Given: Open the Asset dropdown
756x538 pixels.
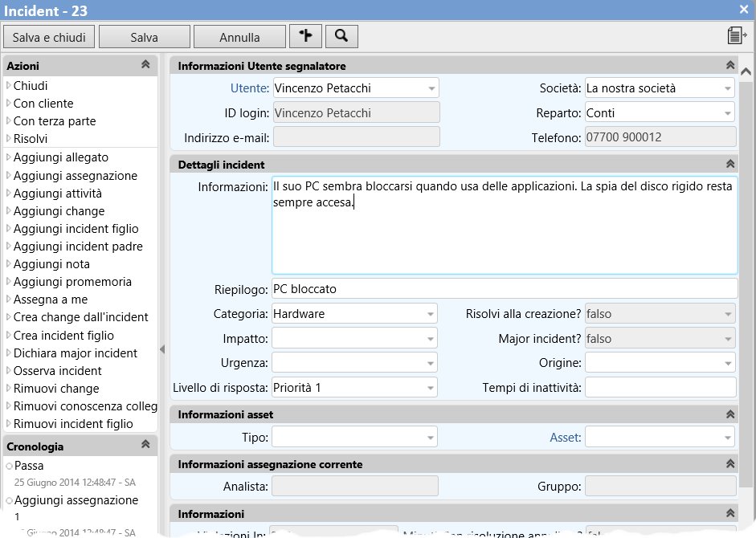Looking at the screenshot, I should pyautogui.click(x=728, y=438).
